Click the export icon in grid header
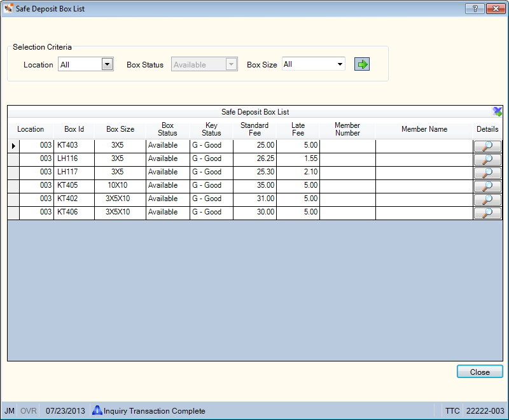The height and width of the screenshot is (420, 509). tap(497, 111)
